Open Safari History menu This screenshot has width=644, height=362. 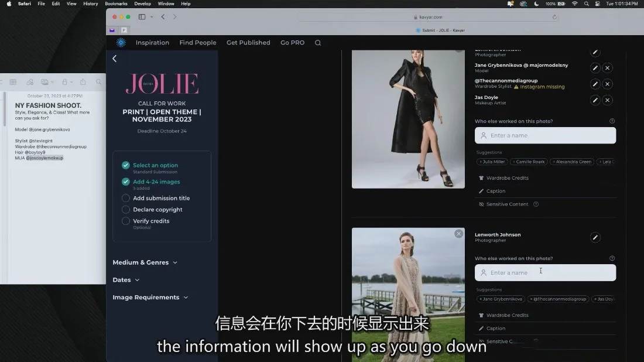click(x=90, y=4)
